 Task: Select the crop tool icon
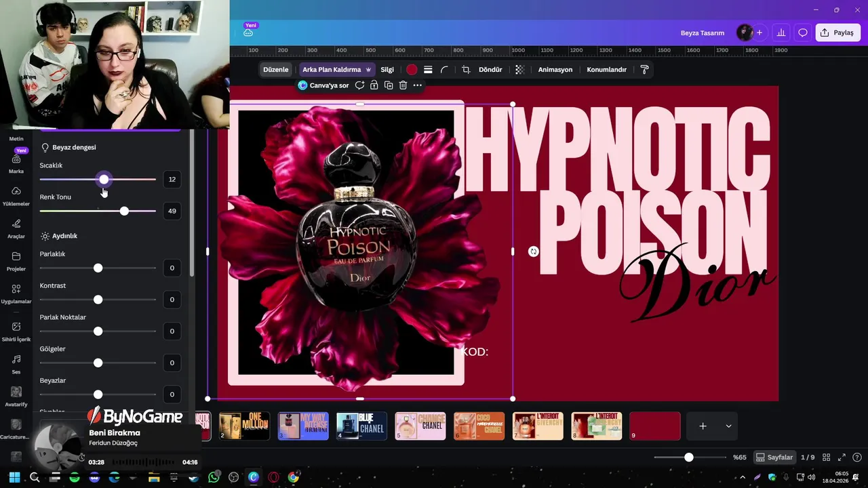[466, 70]
